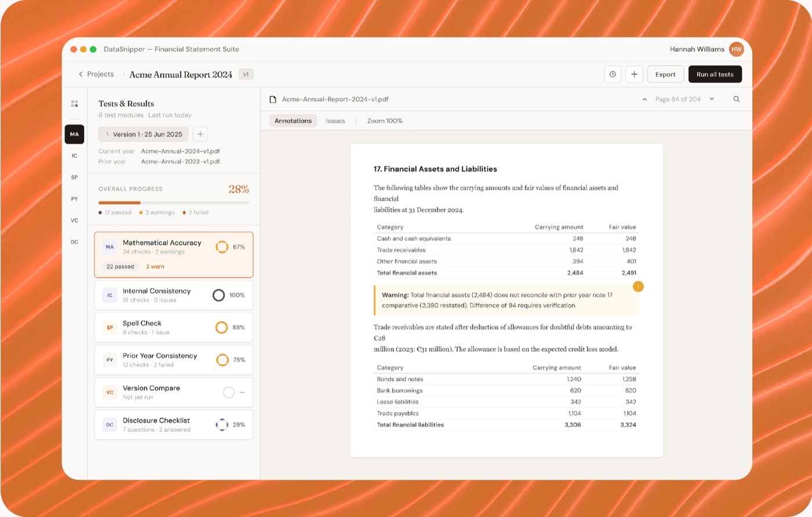
Task: Click the Export button
Action: pos(665,74)
